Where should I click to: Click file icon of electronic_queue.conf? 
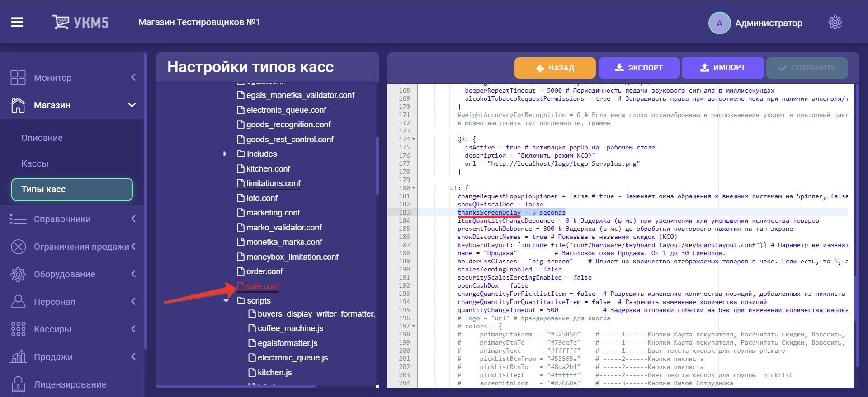click(241, 110)
